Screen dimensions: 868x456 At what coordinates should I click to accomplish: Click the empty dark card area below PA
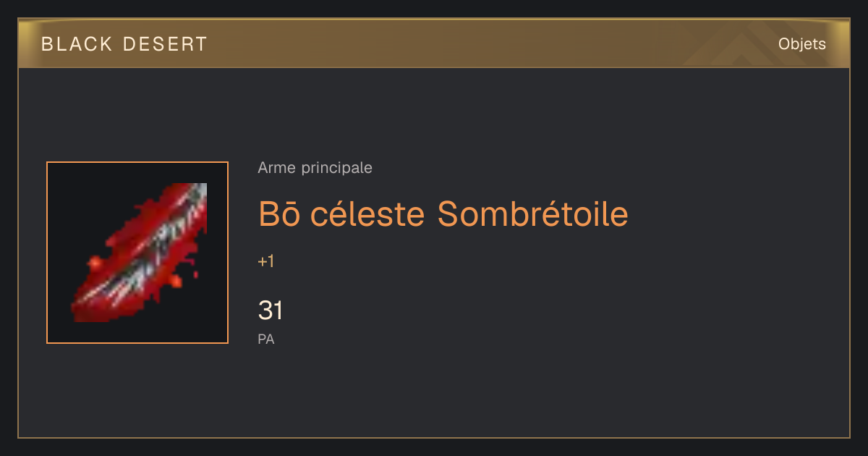pyautogui.click(x=434, y=394)
